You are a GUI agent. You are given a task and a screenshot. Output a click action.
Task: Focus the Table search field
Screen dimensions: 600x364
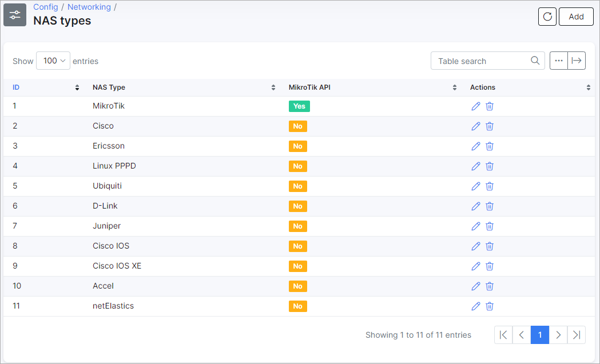pyautogui.click(x=487, y=61)
